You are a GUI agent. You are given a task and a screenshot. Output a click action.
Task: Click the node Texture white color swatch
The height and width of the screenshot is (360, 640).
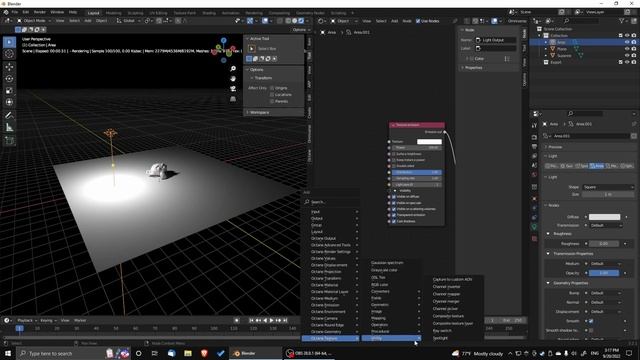429,142
